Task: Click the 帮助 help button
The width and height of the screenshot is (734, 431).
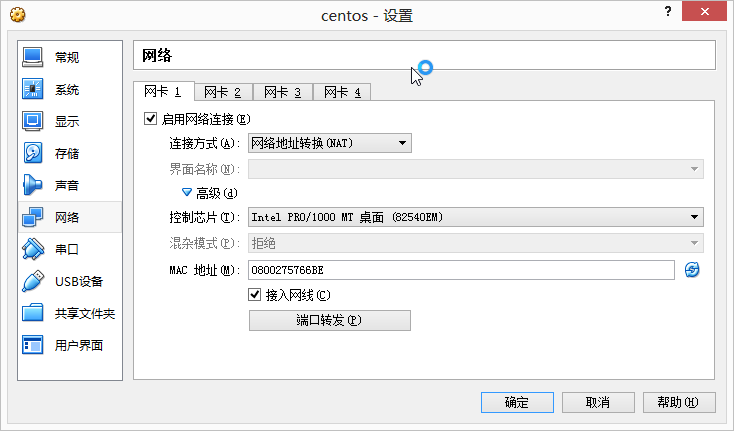Action: coord(679,402)
